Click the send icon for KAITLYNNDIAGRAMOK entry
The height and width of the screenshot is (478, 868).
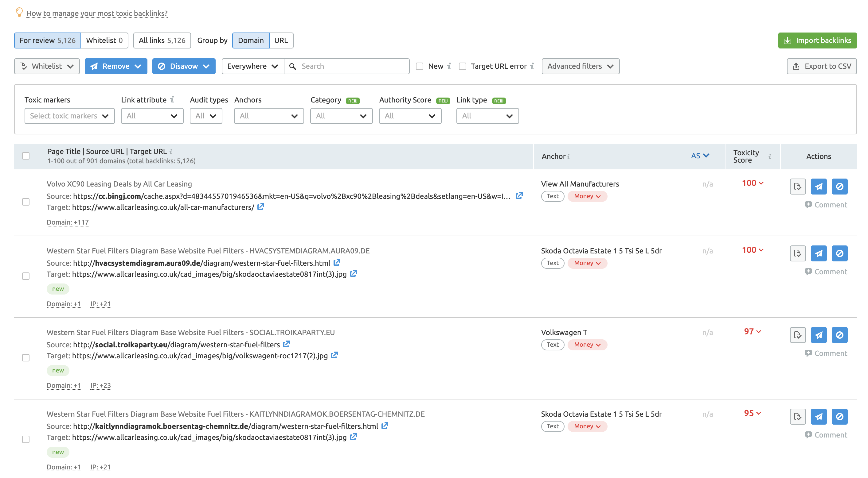pos(820,416)
